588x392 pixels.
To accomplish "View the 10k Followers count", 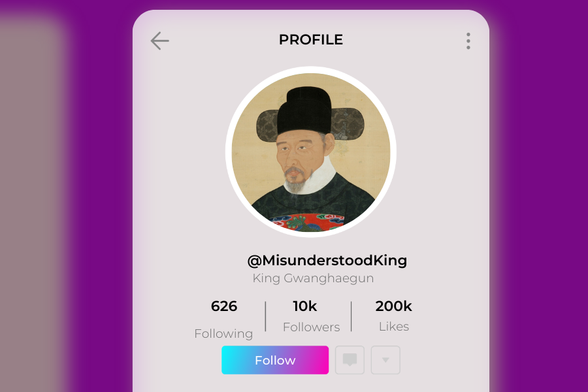I will coord(305,306).
